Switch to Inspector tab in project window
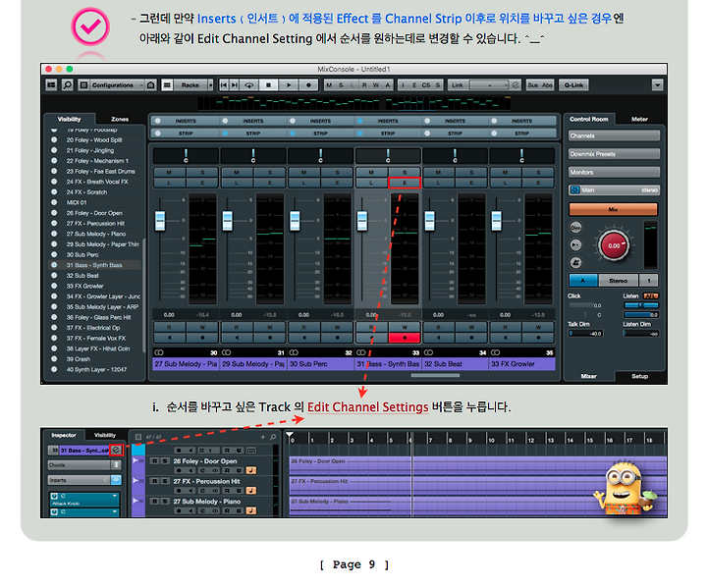This screenshot has width=707, height=588. 64,435
